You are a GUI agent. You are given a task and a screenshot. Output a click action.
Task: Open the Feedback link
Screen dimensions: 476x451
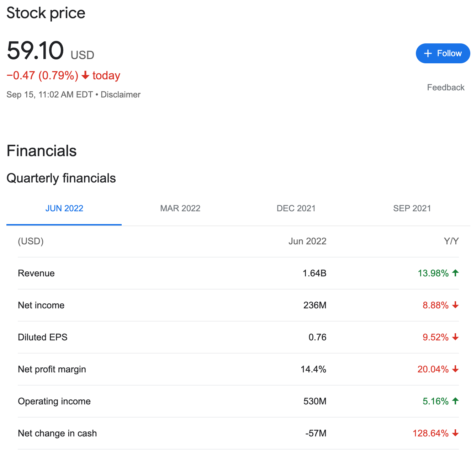pos(445,87)
